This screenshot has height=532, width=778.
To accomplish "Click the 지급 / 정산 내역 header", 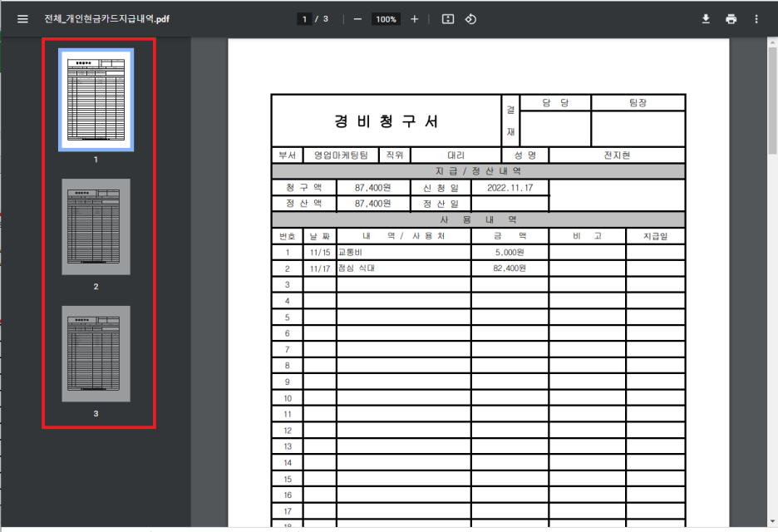I will tap(478, 170).
